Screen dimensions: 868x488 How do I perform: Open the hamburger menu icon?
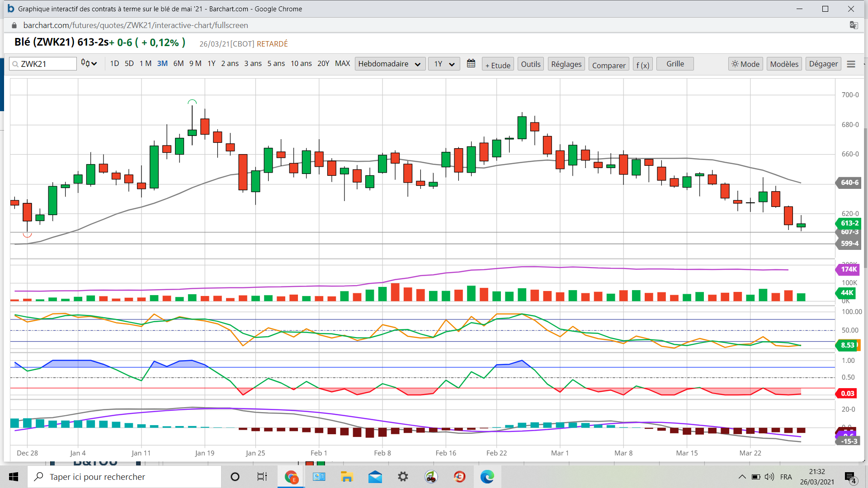[851, 64]
